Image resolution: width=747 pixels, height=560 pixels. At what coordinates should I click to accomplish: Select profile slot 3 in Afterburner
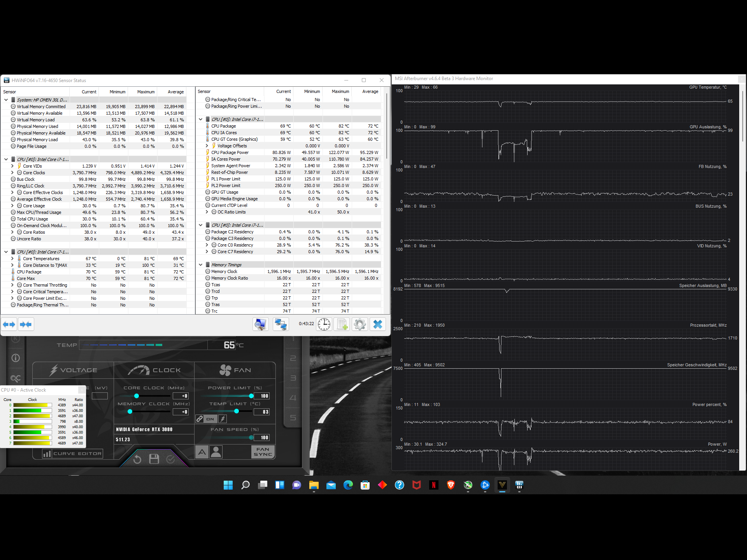293,378
